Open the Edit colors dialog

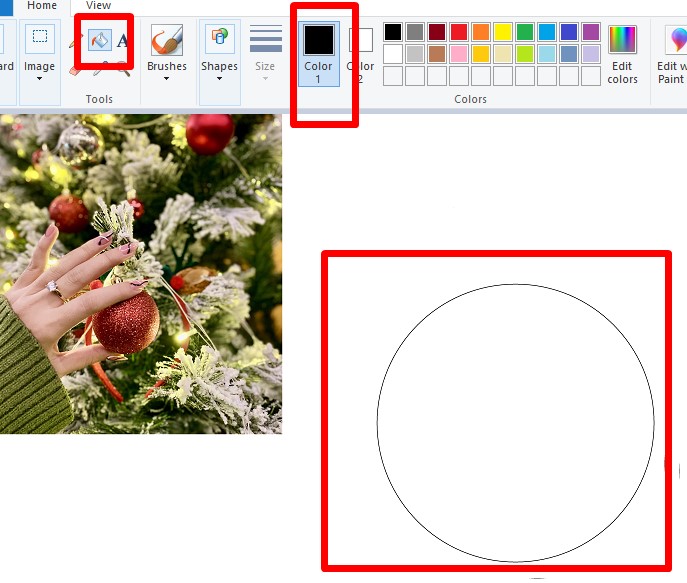[622, 54]
